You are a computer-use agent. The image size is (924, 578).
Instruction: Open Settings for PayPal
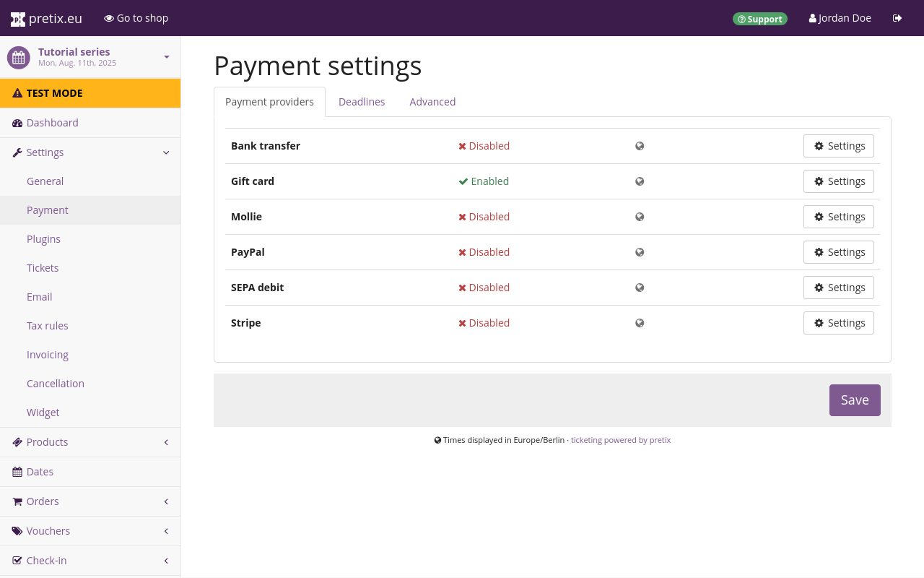pos(839,252)
